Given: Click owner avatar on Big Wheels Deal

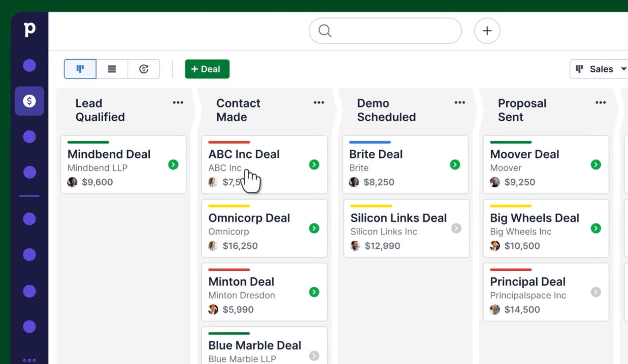Looking at the screenshot, I should click(x=495, y=246).
